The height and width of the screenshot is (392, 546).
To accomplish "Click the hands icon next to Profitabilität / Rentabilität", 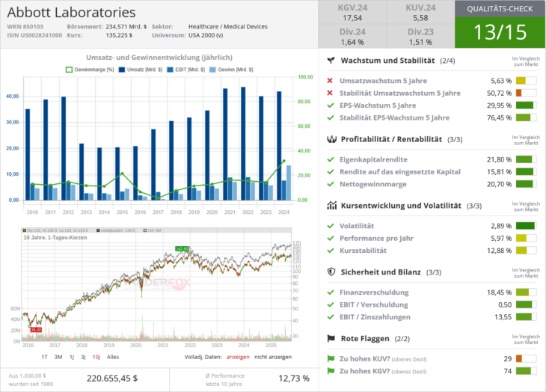I will (331, 139).
